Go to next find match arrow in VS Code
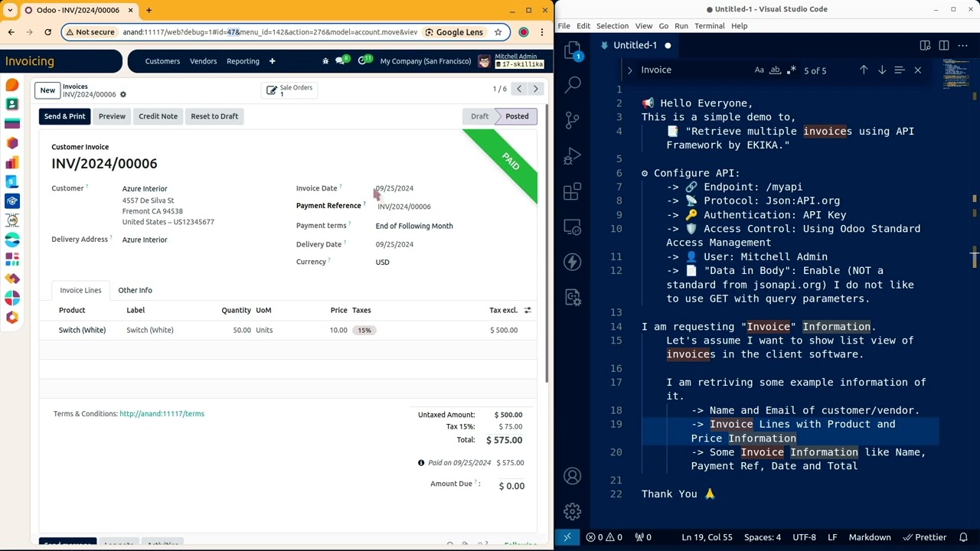The image size is (980, 551). [x=882, y=70]
